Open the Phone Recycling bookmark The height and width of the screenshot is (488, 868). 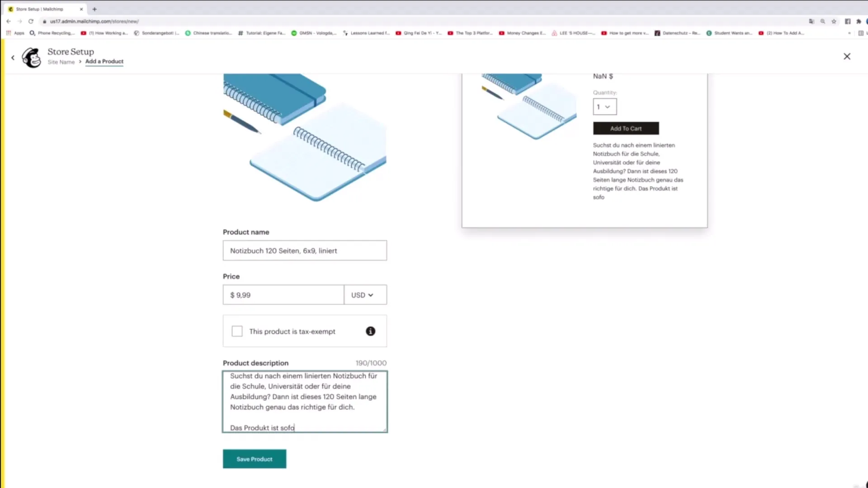(52, 33)
